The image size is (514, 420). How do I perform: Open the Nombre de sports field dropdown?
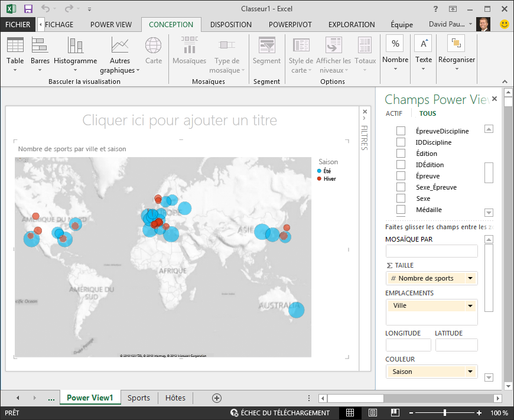point(470,278)
